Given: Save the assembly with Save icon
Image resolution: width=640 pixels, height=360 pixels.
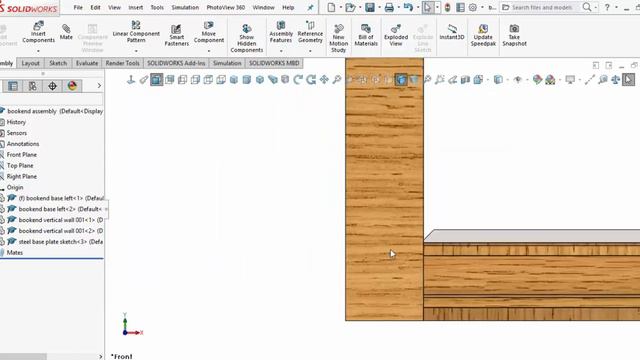Looking at the screenshot, I should point(370,7).
